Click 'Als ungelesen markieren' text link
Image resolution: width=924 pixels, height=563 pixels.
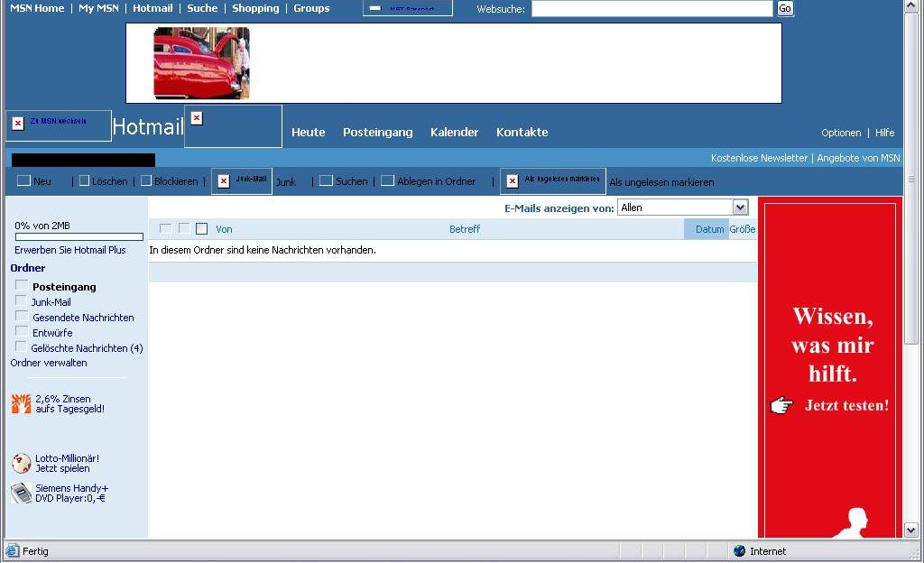[661, 182]
